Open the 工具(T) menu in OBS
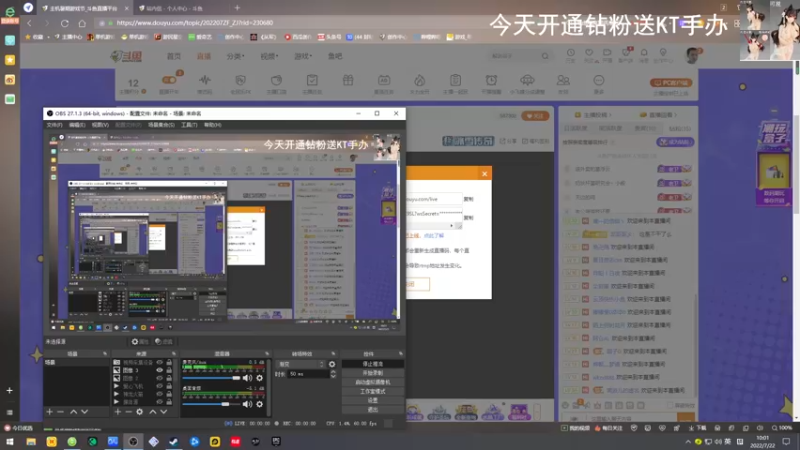800x450 pixels. point(189,125)
